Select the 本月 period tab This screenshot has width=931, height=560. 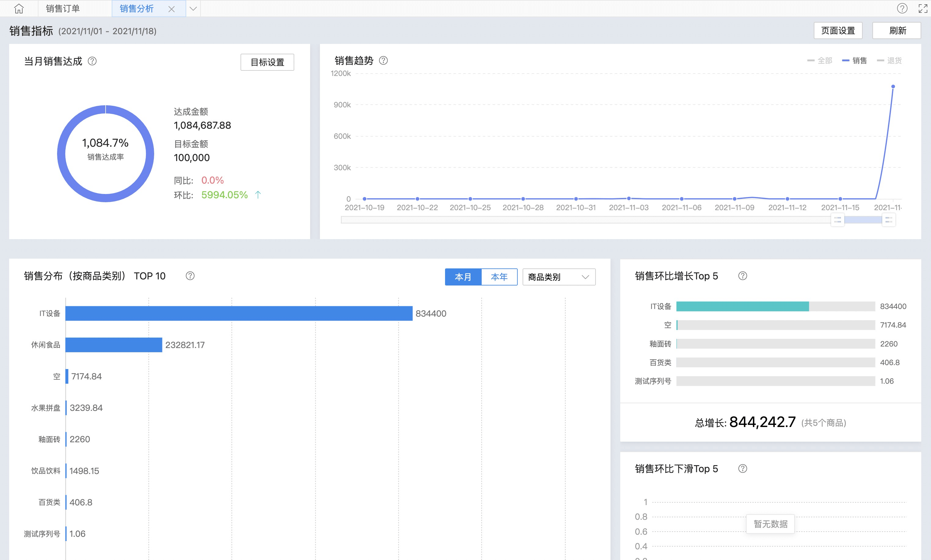[463, 277]
